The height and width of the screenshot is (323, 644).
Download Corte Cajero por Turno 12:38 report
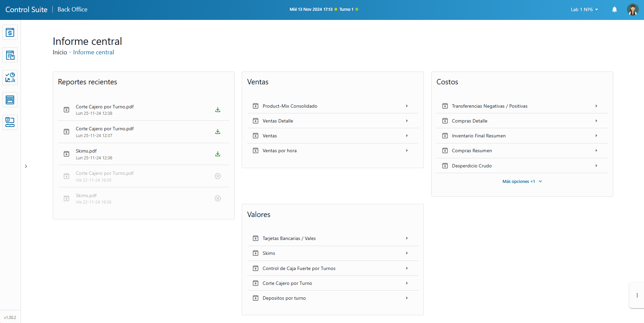click(x=217, y=110)
